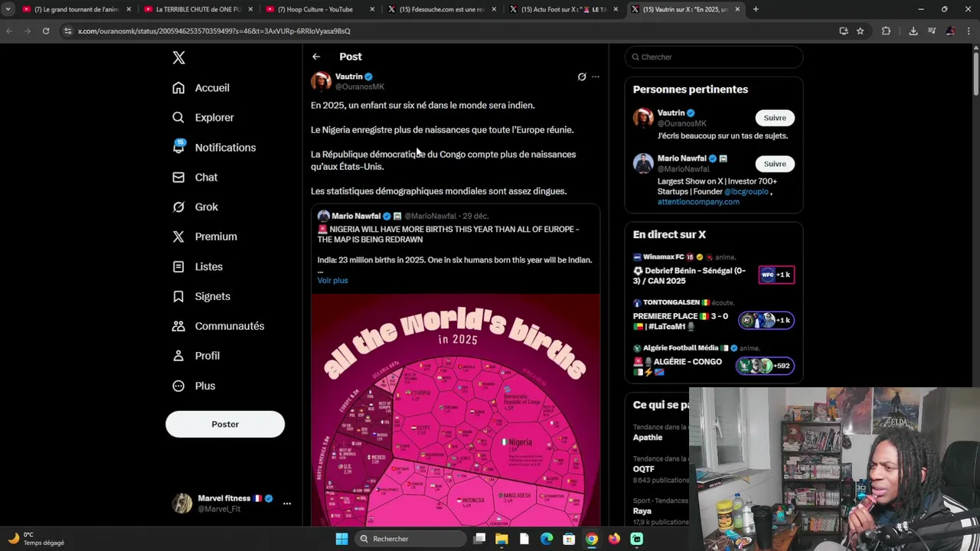The image size is (980, 551).
Task: Switch to Fdesouche.com tab
Action: [443, 9]
